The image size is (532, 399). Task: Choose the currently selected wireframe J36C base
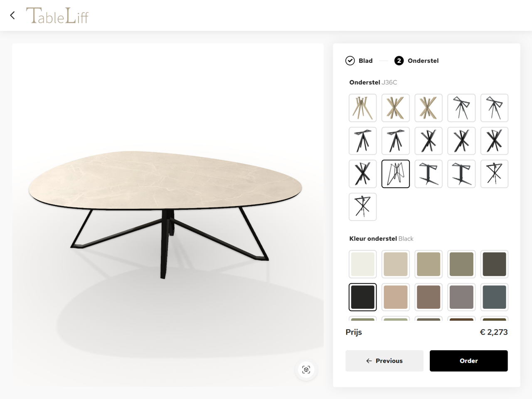[x=396, y=174]
